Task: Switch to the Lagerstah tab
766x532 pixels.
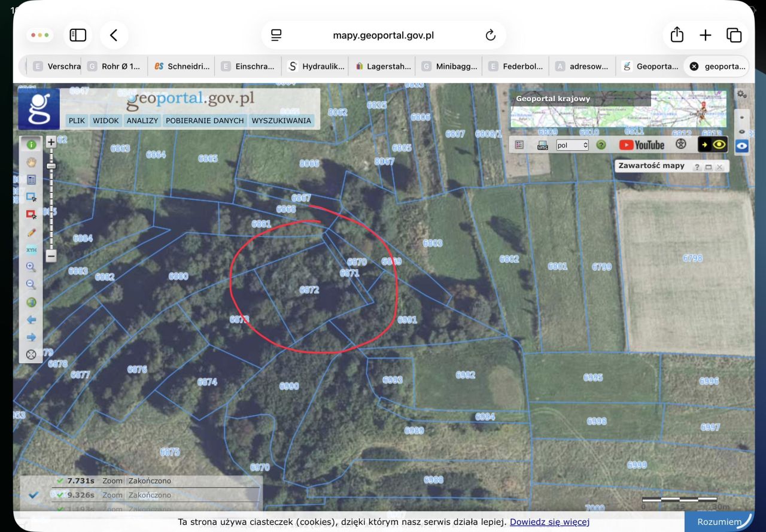Action: pos(382,66)
